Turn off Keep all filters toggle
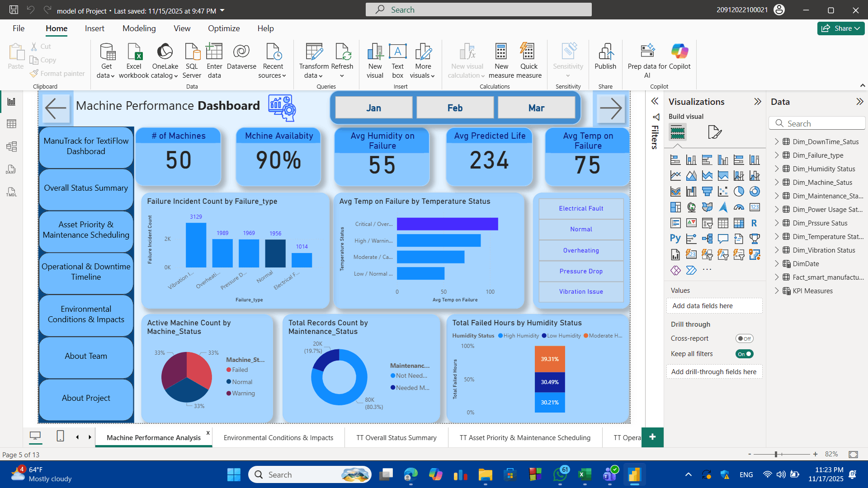This screenshot has width=868, height=488. click(x=744, y=354)
